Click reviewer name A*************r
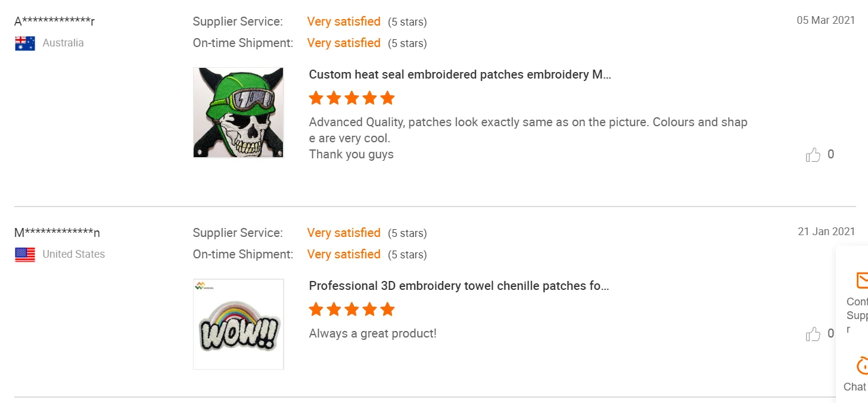The width and height of the screenshot is (868, 403). tap(54, 21)
